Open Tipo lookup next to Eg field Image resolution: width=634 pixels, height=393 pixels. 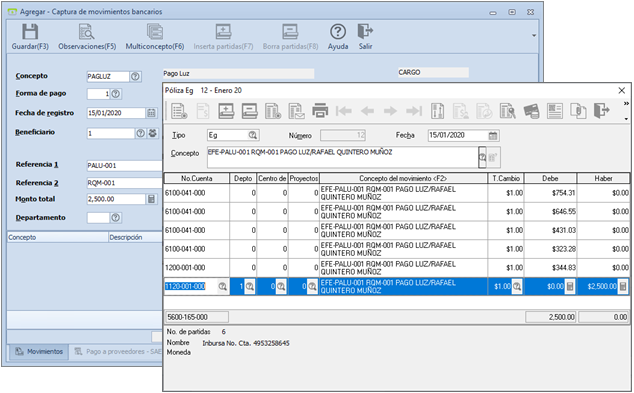253,135
